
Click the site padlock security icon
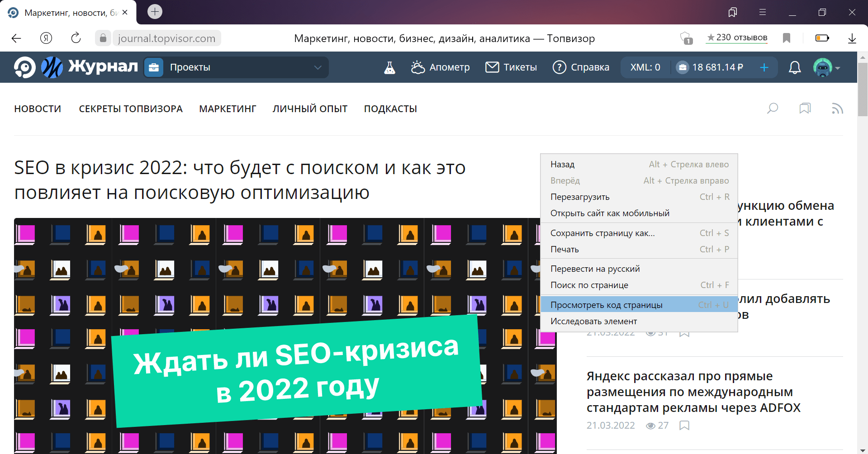tap(103, 38)
